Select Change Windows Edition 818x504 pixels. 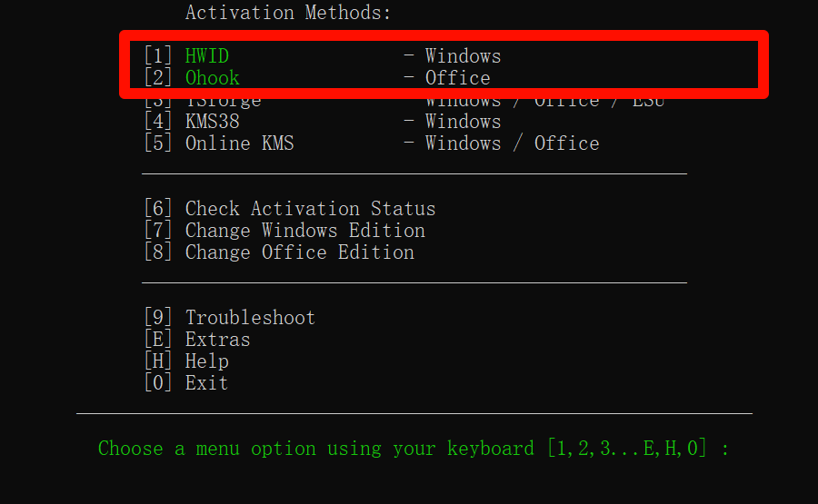pos(304,231)
